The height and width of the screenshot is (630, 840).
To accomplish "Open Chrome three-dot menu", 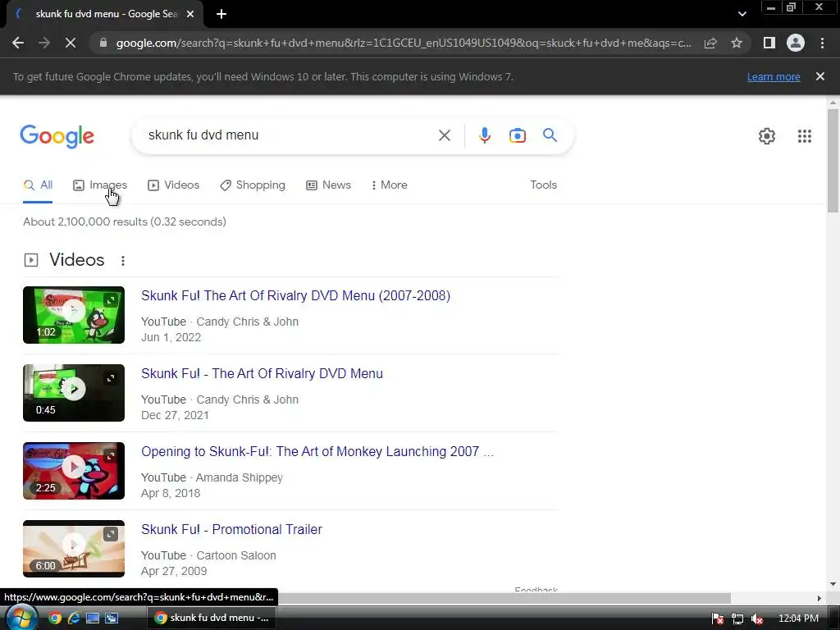I will coord(822,43).
